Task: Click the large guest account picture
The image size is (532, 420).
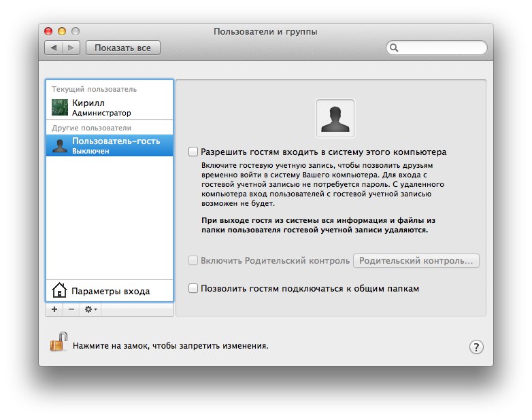Action: tap(335, 118)
